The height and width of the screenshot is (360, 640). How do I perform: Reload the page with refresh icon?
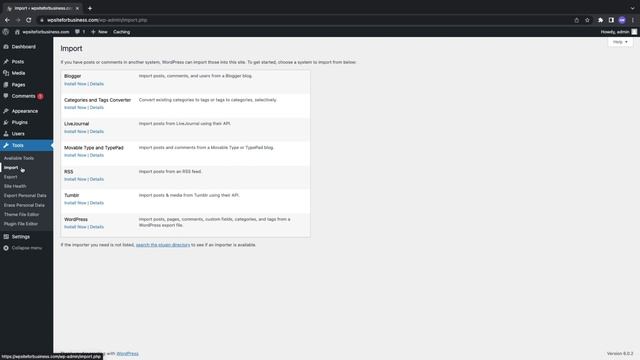coord(29,20)
